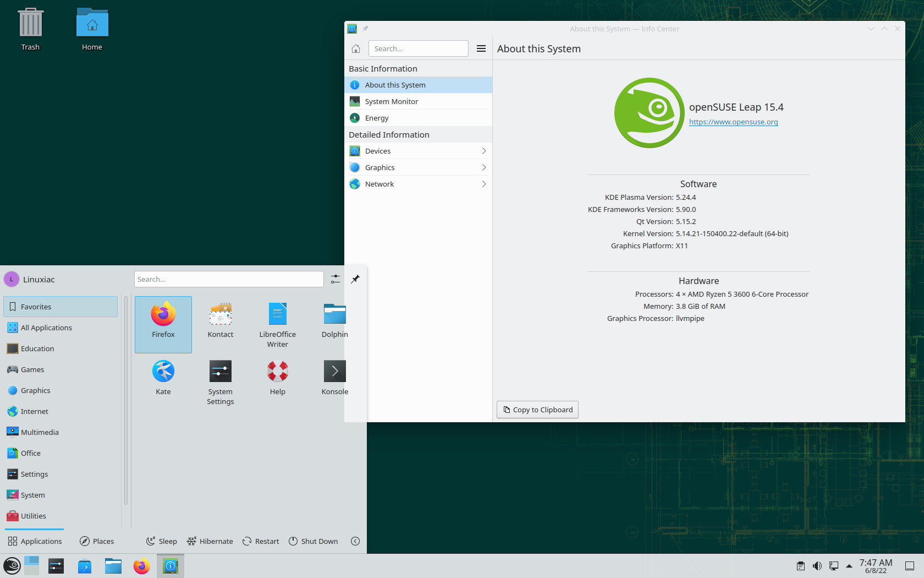Image resolution: width=924 pixels, height=578 pixels.
Task: Click the Sleep button
Action: click(162, 541)
